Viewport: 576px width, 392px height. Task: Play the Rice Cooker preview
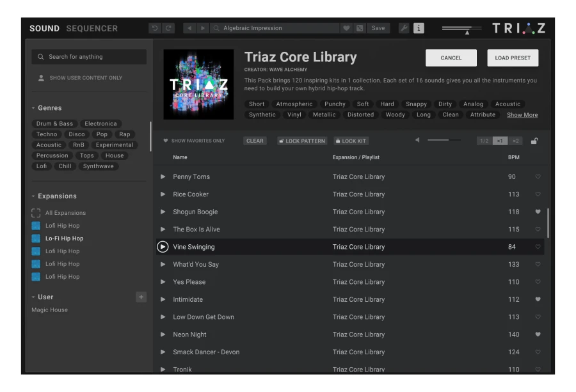(163, 194)
